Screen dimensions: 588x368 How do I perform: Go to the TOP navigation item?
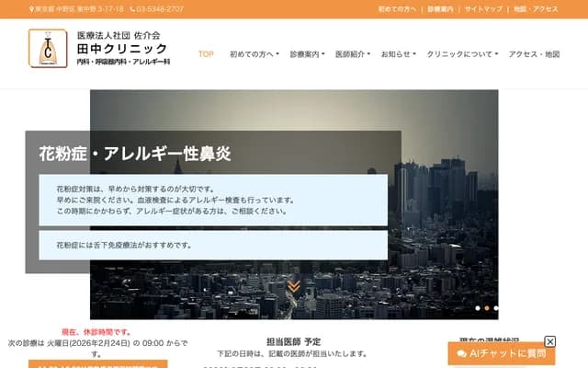pos(206,54)
